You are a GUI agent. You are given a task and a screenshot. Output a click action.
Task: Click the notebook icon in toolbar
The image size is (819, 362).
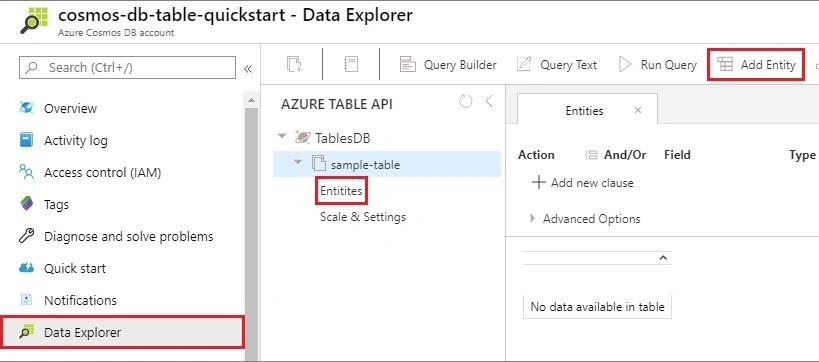tap(350, 64)
